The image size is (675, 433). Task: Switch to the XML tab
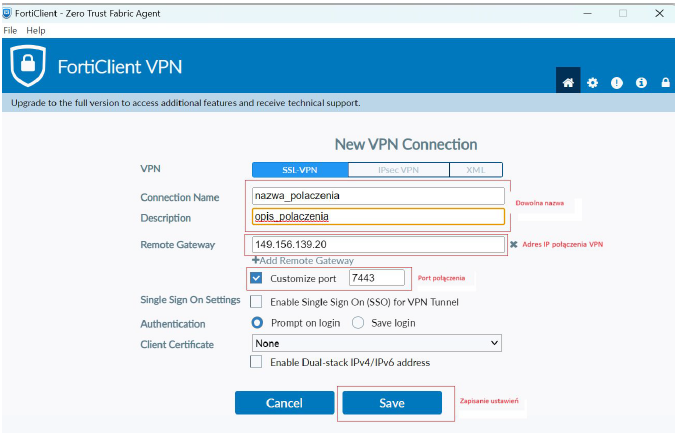click(x=476, y=170)
